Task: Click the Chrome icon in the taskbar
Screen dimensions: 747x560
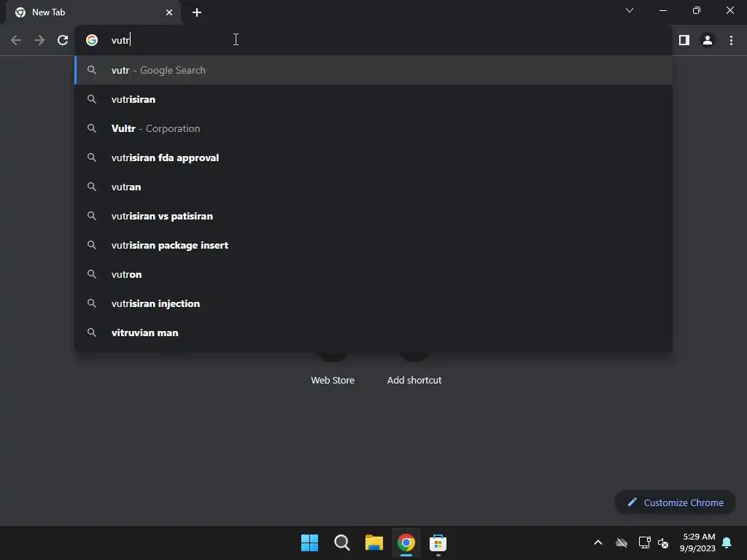Action: click(x=406, y=542)
